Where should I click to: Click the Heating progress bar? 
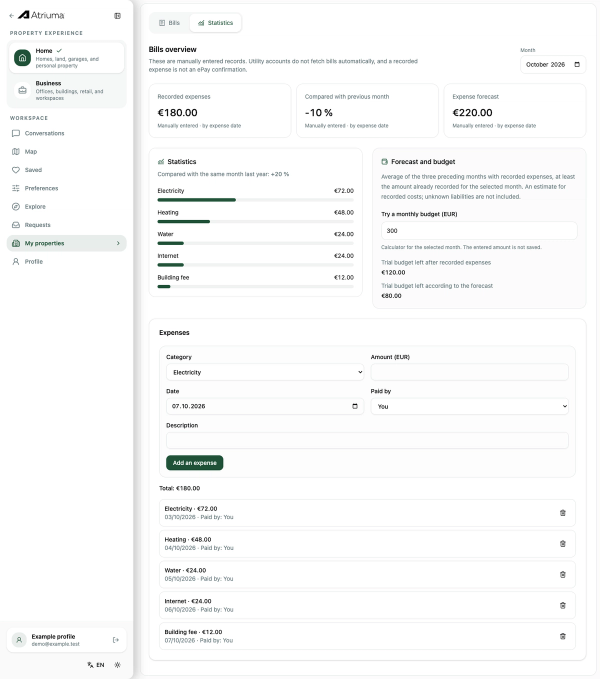[255, 222]
